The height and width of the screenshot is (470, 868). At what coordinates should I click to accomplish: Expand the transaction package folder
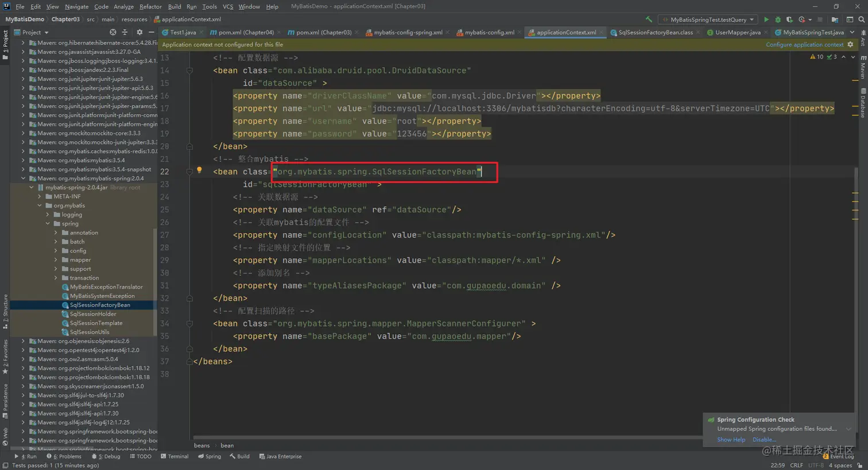pos(56,278)
